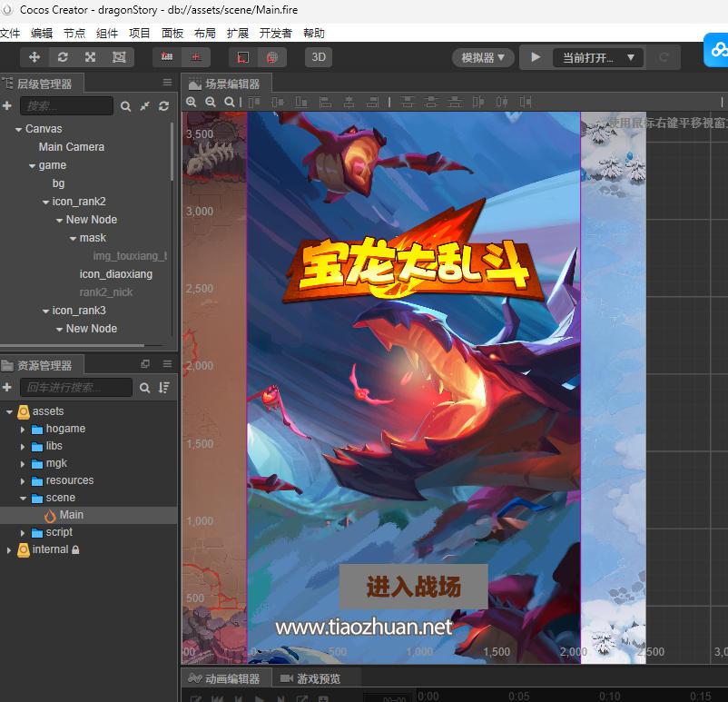Collapse the icon_rank3 node

pos(45,311)
